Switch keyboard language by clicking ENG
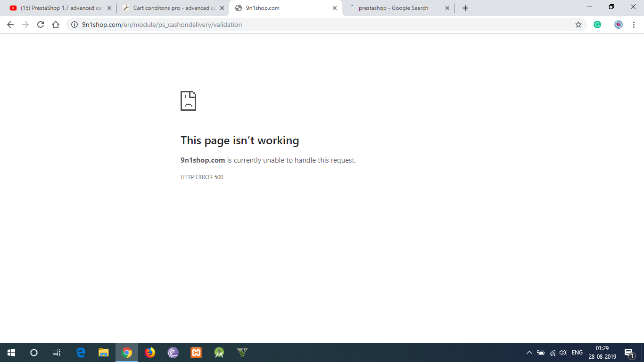 click(x=576, y=352)
